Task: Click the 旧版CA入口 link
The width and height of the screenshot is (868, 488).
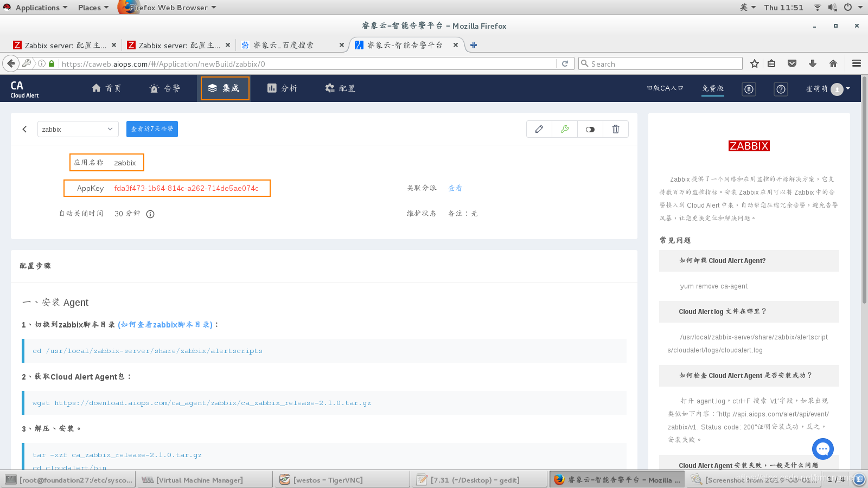Action: pyautogui.click(x=665, y=88)
